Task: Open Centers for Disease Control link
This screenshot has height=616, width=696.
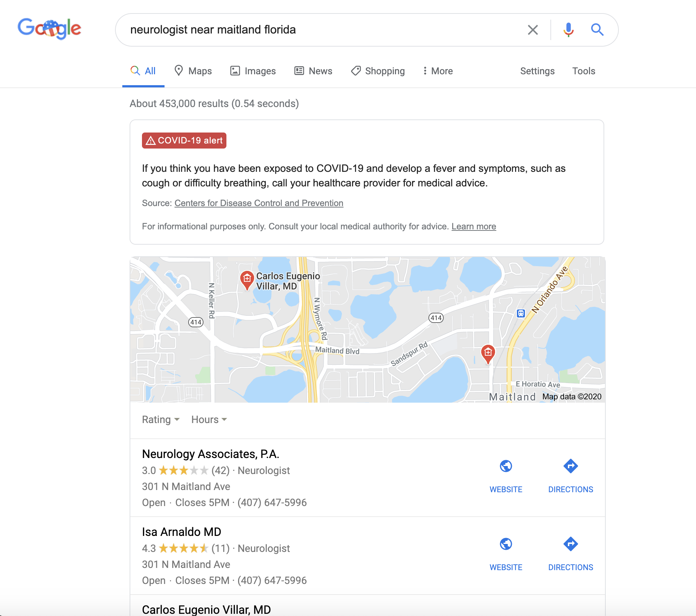Action: (x=259, y=203)
